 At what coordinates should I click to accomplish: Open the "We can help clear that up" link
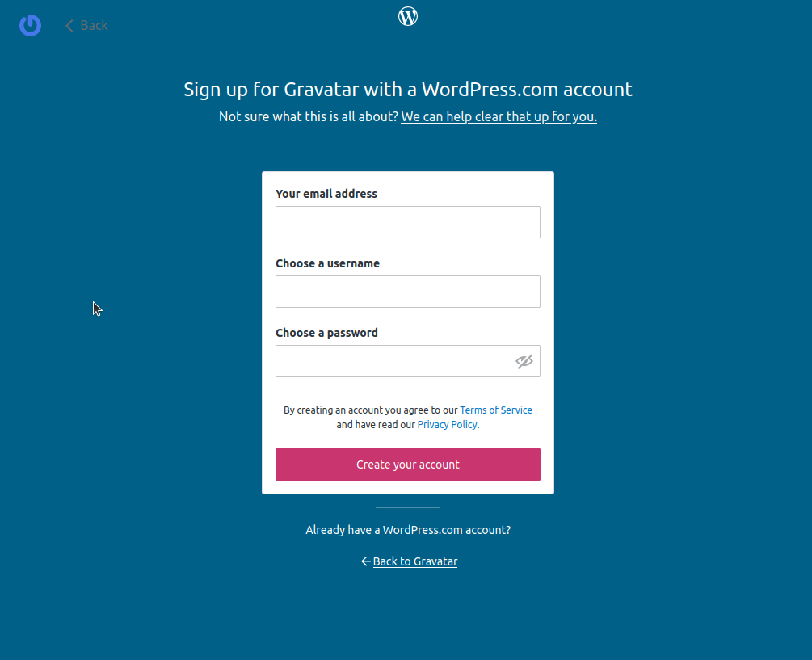pos(499,116)
